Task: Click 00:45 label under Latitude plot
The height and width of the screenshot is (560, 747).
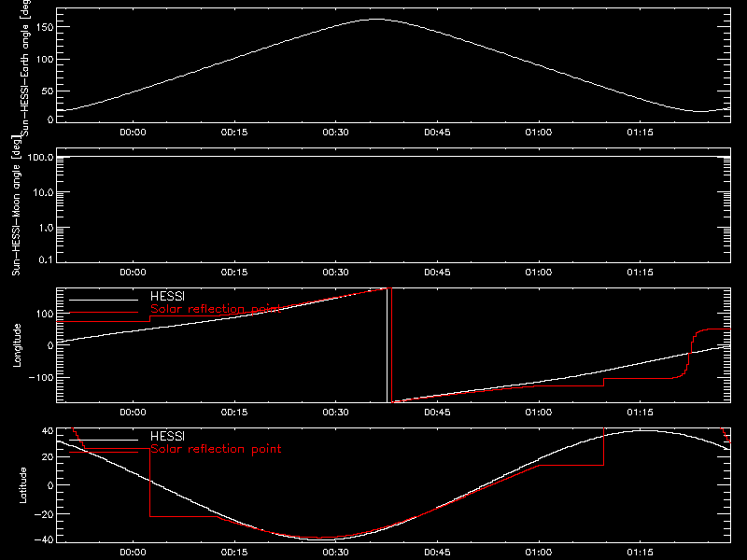Action: click(x=437, y=553)
